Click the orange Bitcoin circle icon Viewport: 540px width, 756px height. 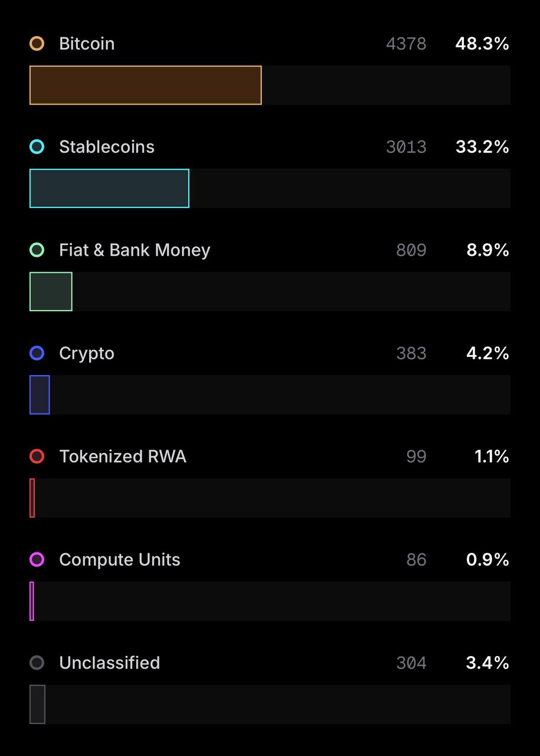pos(37,44)
